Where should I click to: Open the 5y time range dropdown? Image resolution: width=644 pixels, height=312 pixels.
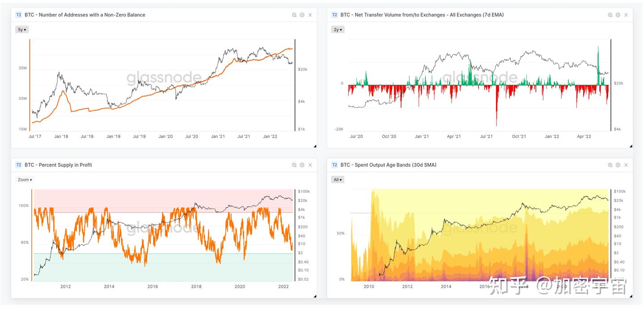point(22,30)
